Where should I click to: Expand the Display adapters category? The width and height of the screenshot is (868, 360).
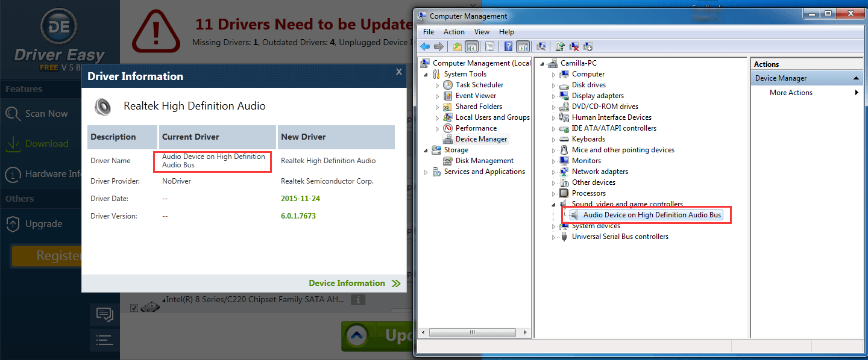(554, 96)
